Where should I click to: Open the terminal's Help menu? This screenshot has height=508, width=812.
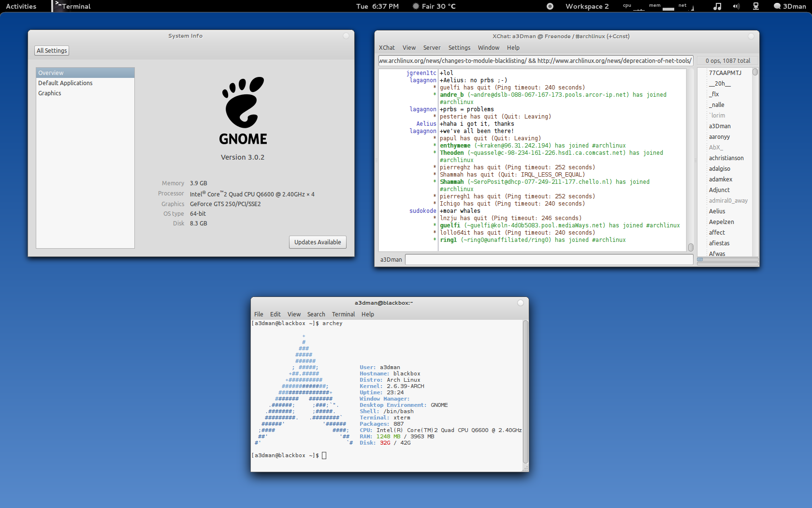[x=368, y=314]
